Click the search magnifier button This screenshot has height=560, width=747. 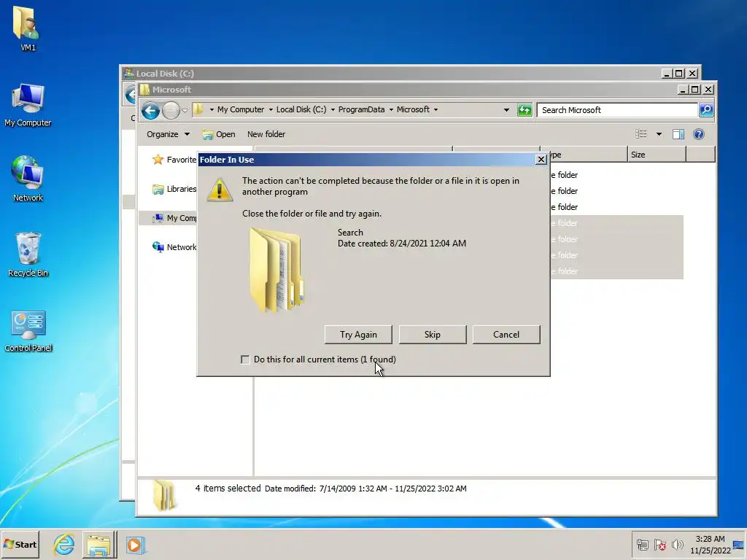(x=706, y=110)
